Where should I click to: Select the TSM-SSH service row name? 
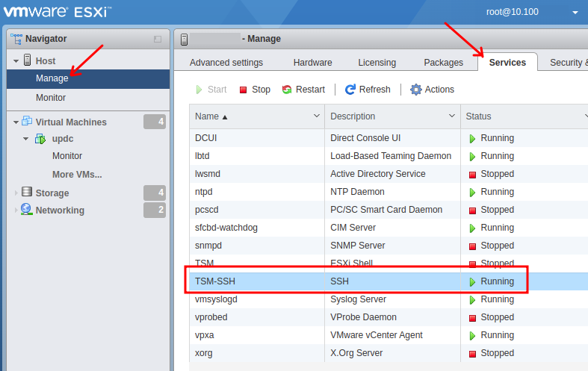(x=215, y=281)
